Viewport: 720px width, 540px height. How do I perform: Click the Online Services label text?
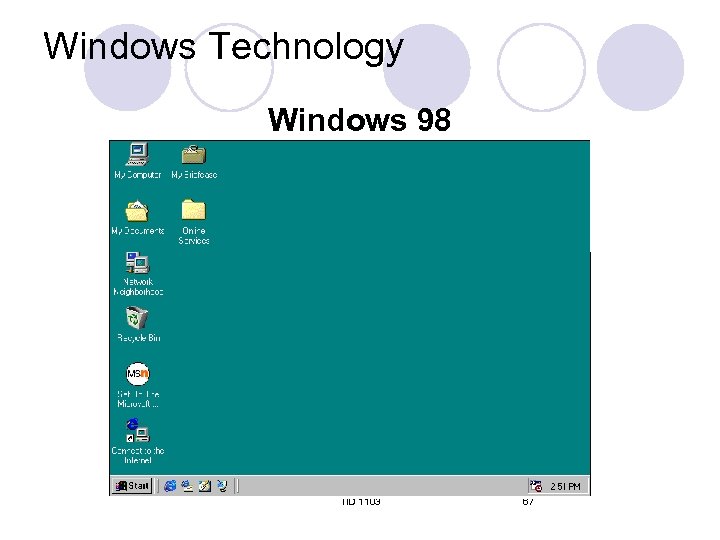coord(194,236)
